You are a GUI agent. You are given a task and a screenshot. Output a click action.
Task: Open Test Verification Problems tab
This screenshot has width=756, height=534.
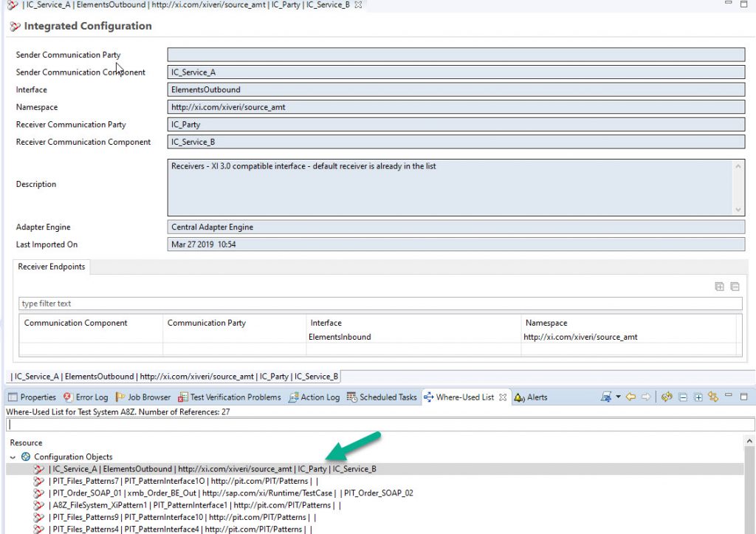click(x=230, y=397)
